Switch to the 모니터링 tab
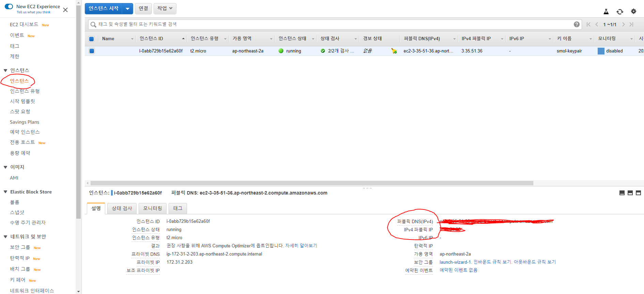 (x=153, y=208)
